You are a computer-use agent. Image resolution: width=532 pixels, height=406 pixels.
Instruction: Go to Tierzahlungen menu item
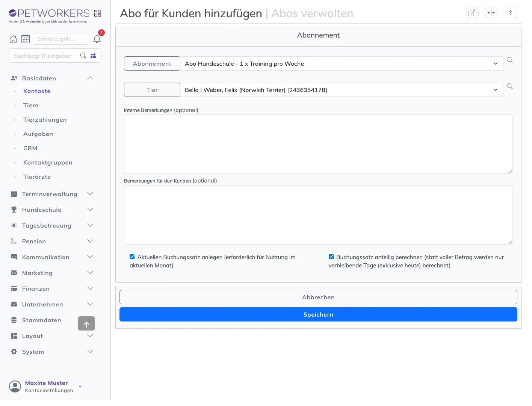coord(45,120)
